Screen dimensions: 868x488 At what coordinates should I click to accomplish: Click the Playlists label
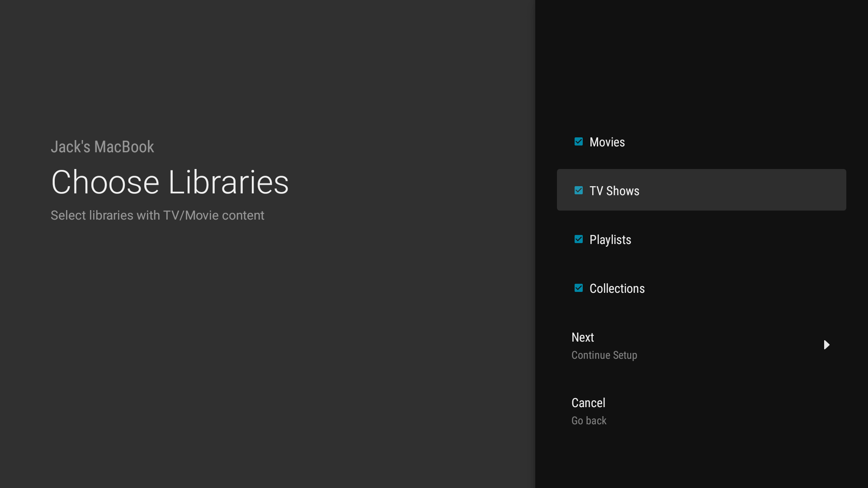point(610,240)
